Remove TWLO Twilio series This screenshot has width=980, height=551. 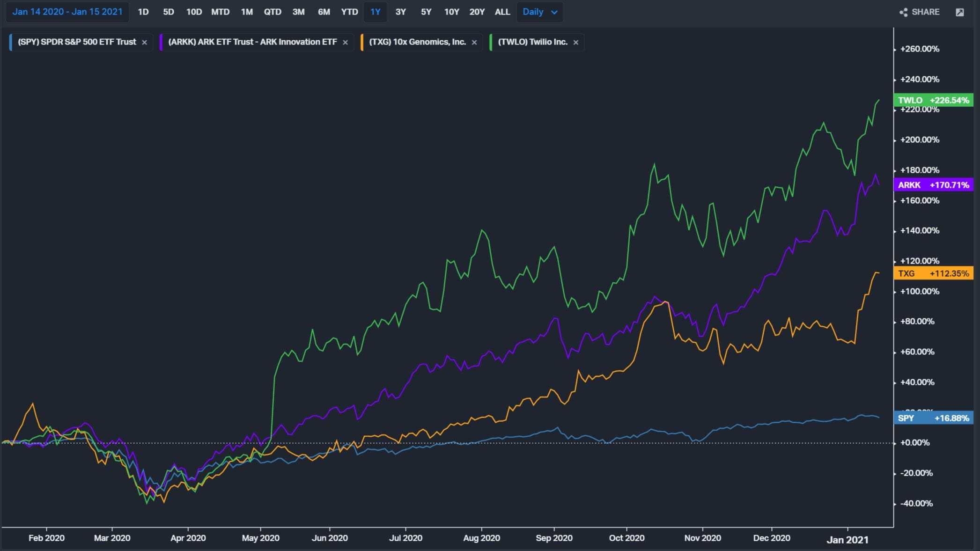click(x=576, y=42)
